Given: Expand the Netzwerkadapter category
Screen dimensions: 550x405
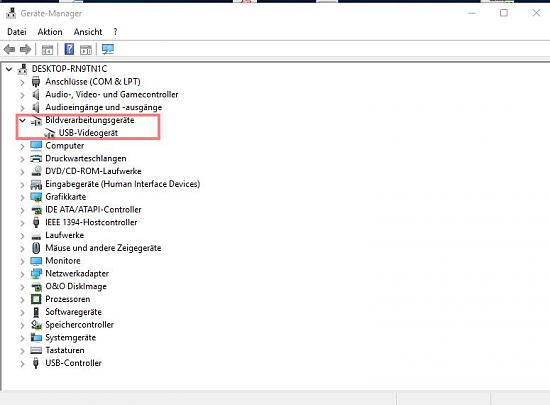Looking at the screenshot, I should [x=22, y=274].
